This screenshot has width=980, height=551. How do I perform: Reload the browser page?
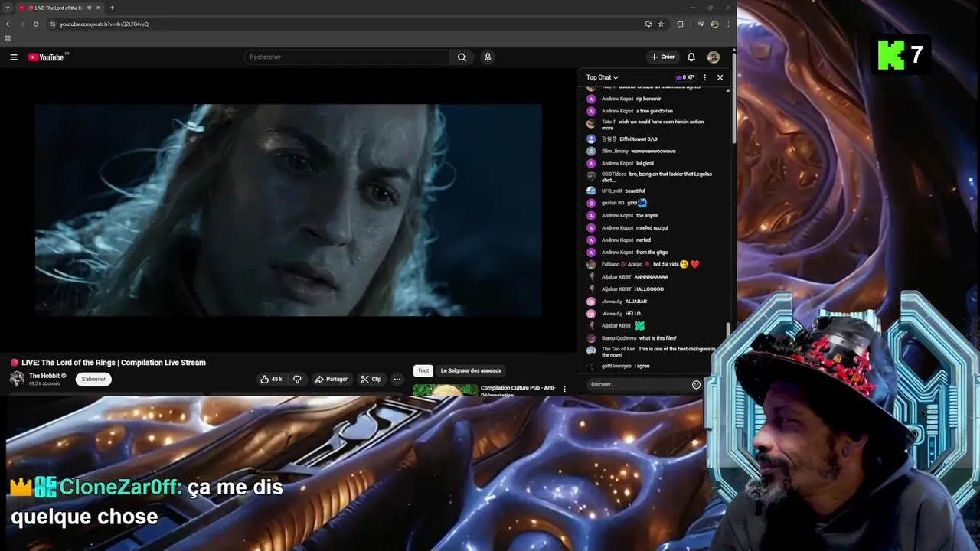point(35,24)
